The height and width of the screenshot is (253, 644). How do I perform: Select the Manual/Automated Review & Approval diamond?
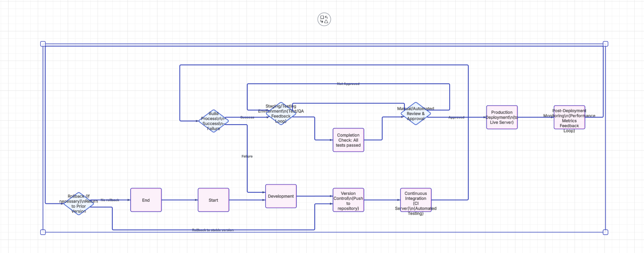tap(415, 114)
